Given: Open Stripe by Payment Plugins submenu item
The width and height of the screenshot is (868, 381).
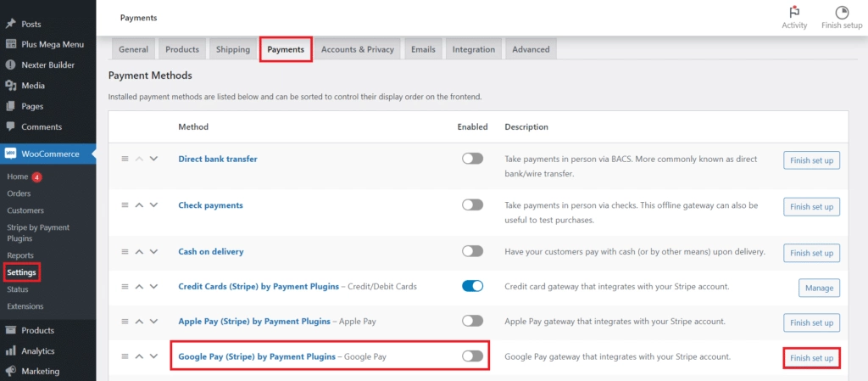Looking at the screenshot, I should click(x=38, y=233).
